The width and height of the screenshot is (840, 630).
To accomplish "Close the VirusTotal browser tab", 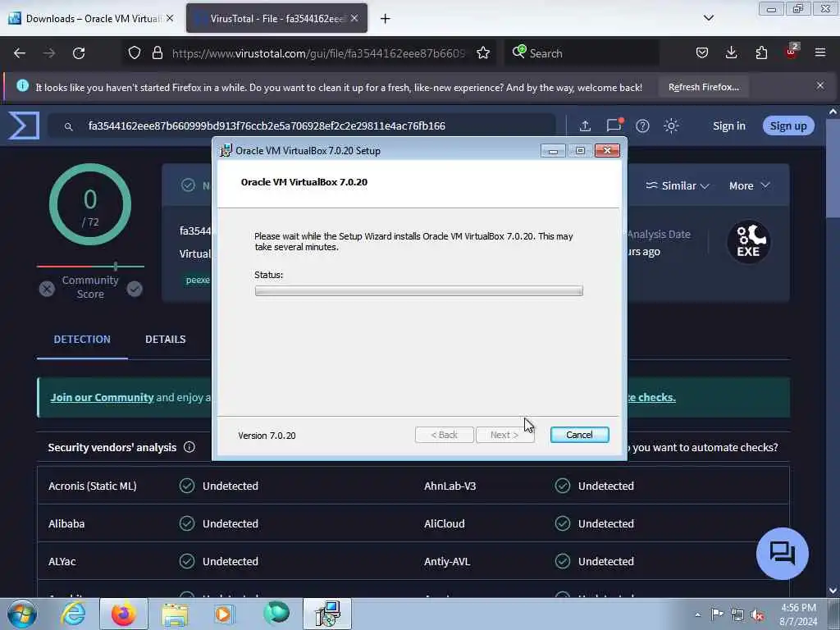I will [x=354, y=18].
